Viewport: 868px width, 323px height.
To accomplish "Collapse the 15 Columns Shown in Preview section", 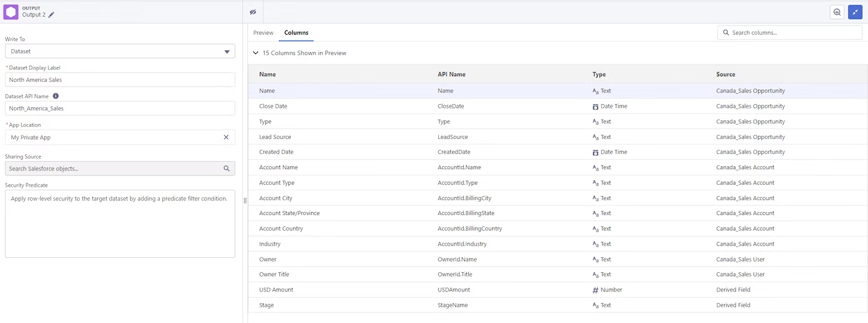I will 255,53.
